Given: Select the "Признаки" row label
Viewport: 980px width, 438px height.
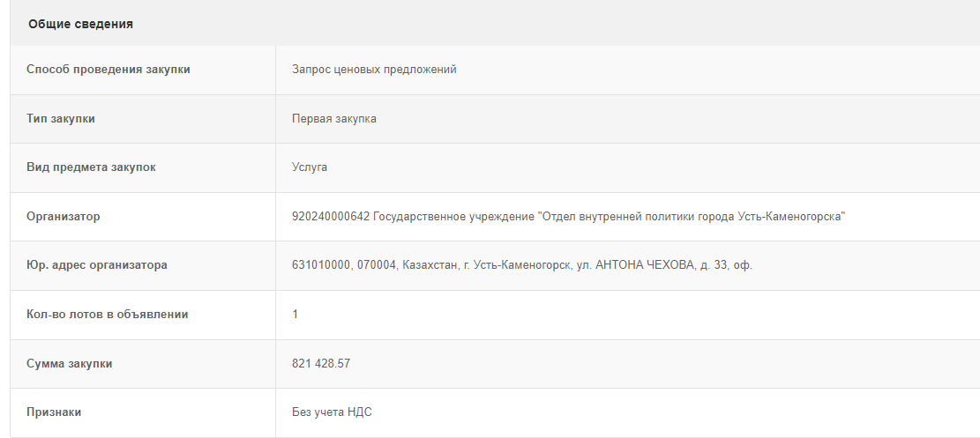Looking at the screenshot, I should 55,412.
